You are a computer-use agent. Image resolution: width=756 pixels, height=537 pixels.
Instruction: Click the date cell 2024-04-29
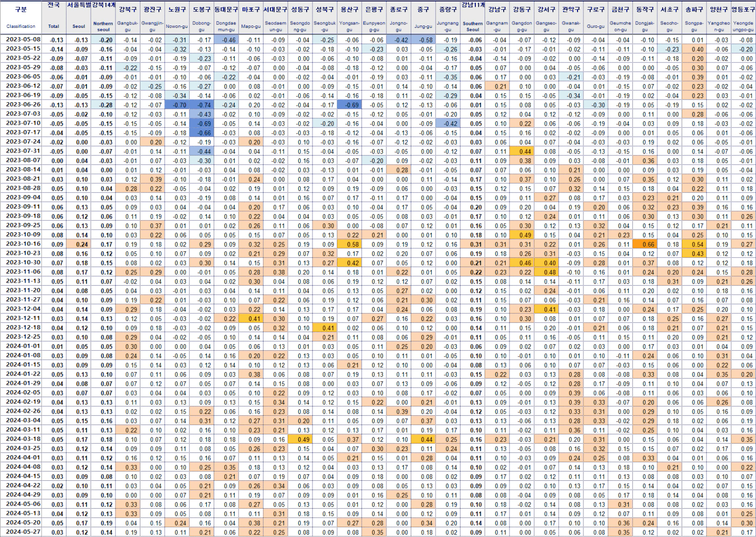pos(23,494)
